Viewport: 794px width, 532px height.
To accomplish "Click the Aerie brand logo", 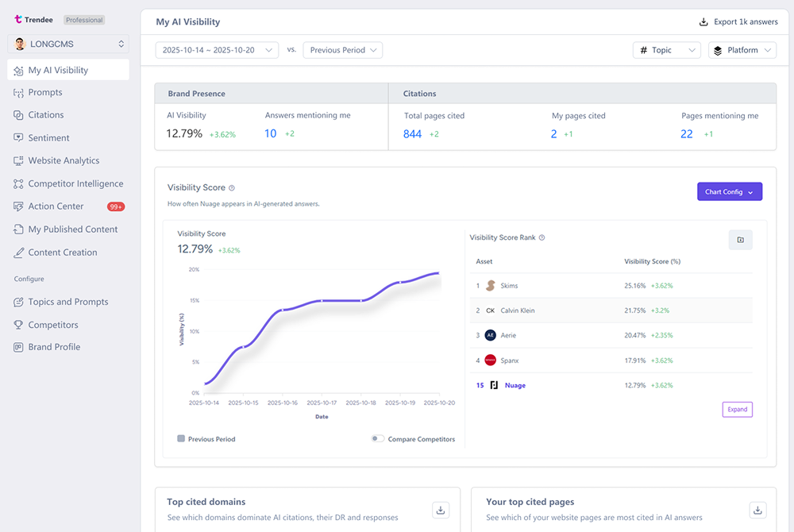I will (490, 335).
